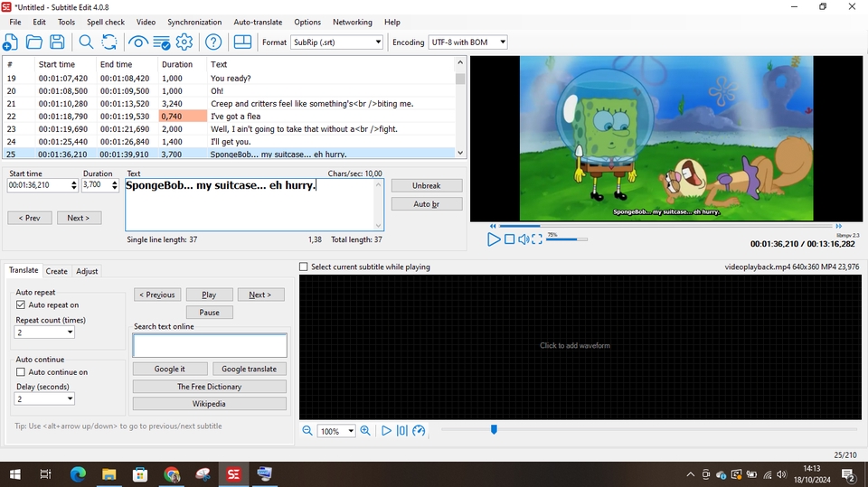
Task: Click the Unbreak button
Action: coord(427,186)
